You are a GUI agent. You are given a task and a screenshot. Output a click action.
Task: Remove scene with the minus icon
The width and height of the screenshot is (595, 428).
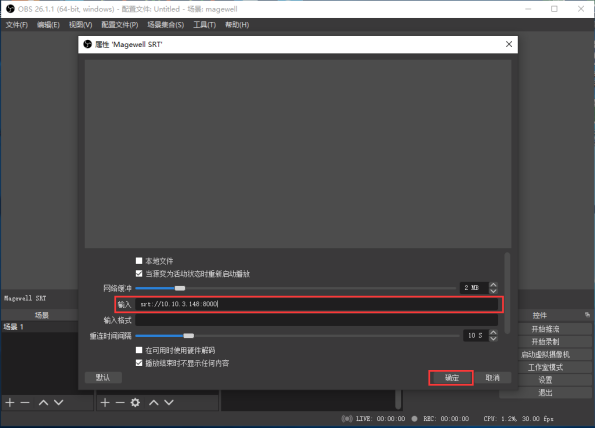[x=25, y=403]
